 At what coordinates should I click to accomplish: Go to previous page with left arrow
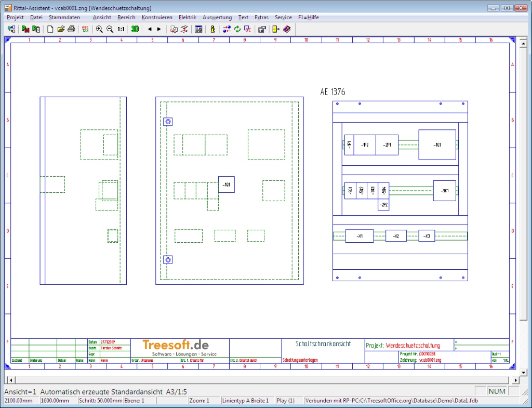pos(150,29)
